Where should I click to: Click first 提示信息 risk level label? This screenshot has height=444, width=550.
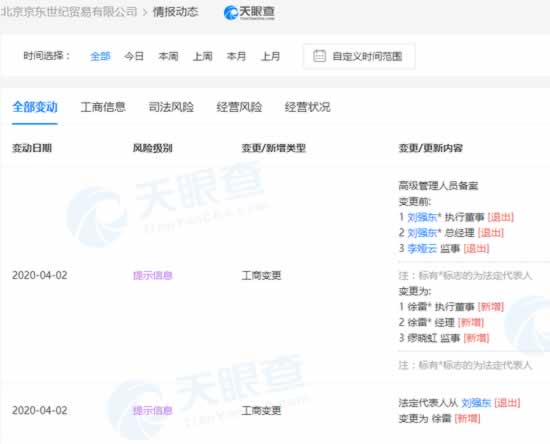153,275
